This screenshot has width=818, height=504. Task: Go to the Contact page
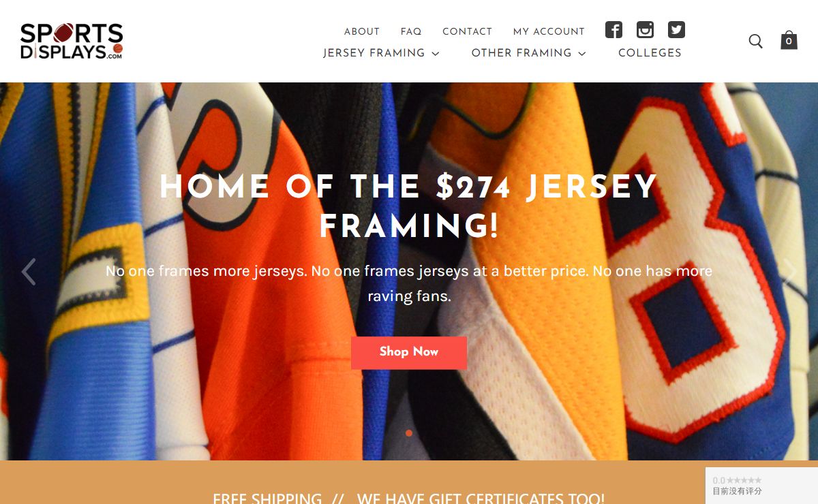[467, 31]
